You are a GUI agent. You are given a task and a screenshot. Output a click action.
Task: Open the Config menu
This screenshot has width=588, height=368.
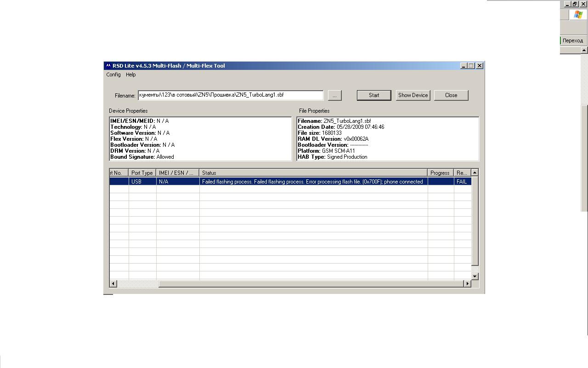113,75
